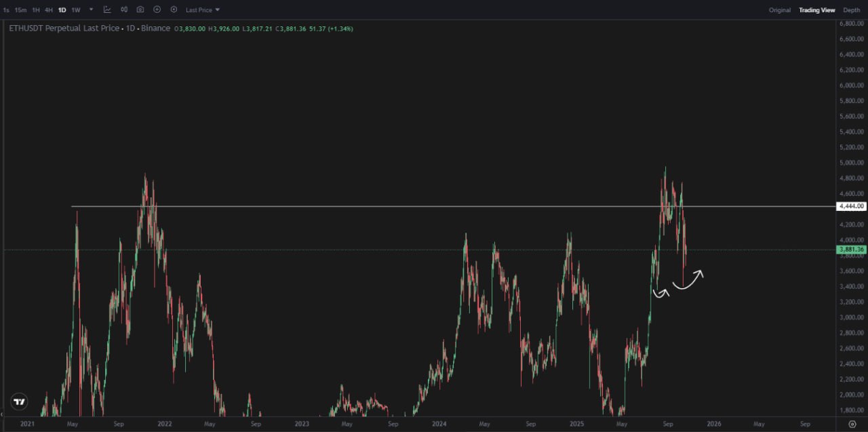Click the candlestick chart type icon

point(124,10)
